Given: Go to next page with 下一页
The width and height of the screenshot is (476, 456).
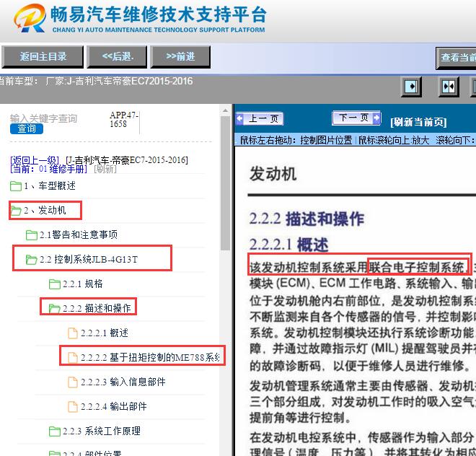Looking at the screenshot, I should click(356, 118).
